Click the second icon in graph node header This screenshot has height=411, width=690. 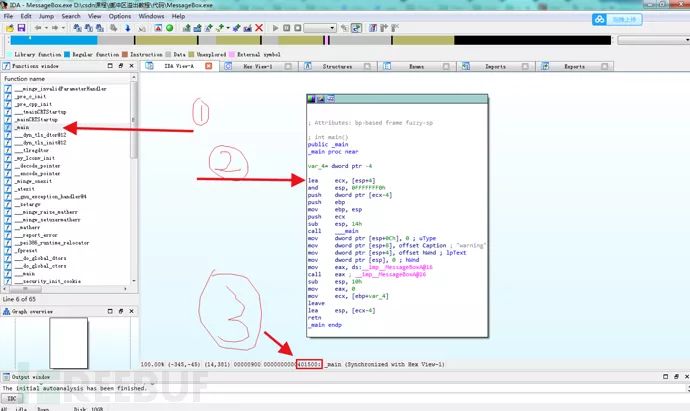coord(321,99)
